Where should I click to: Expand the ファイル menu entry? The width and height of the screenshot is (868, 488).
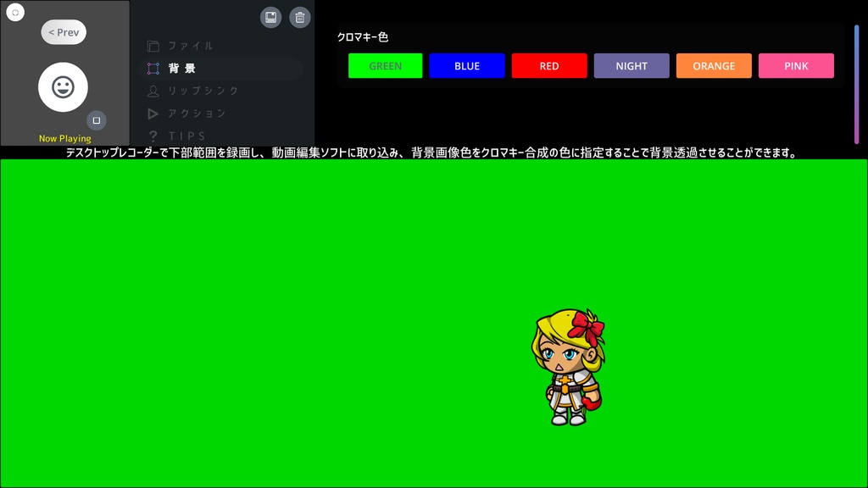coord(188,46)
